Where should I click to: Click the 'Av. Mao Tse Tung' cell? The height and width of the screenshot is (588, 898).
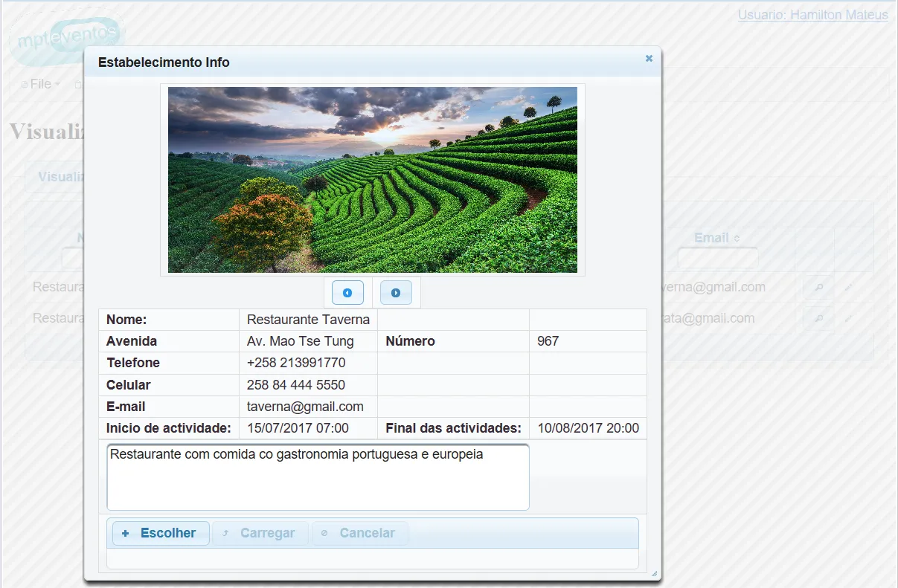(x=301, y=341)
